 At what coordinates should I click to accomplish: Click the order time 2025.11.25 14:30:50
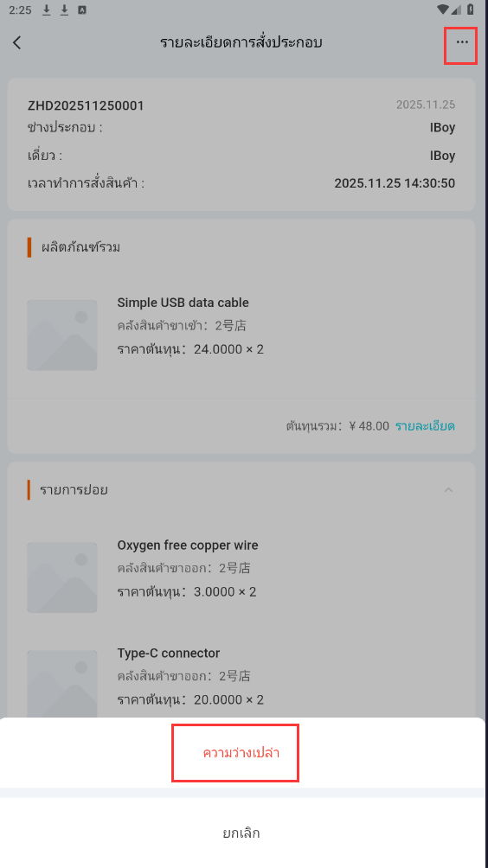click(x=395, y=183)
